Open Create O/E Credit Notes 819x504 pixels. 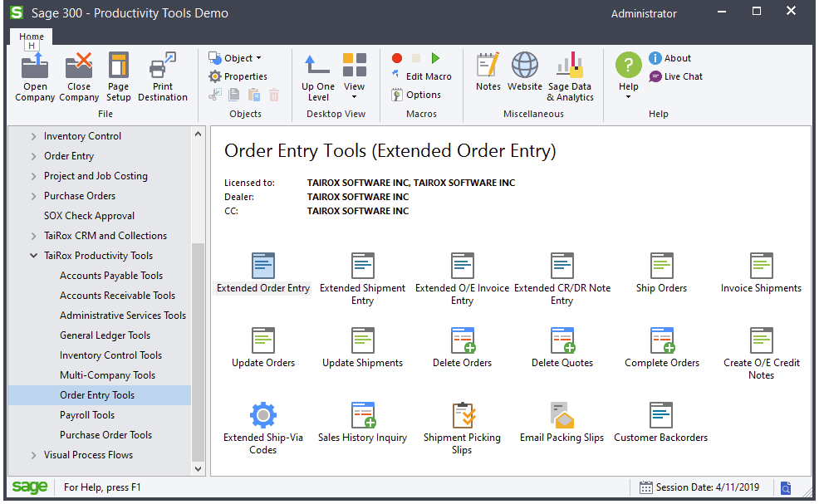coord(761,340)
